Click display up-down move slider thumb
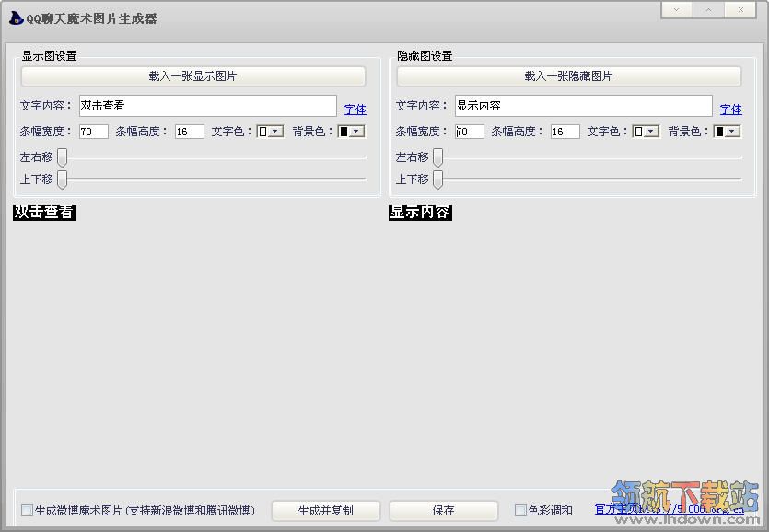This screenshot has height=532, width=769. pos(63,179)
